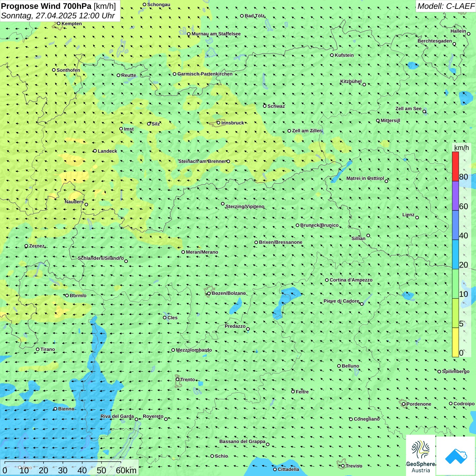Viewport: 476px width, 476px height.
Task: Click the 'Mezzolombardo' map label
Action: coord(194,350)
